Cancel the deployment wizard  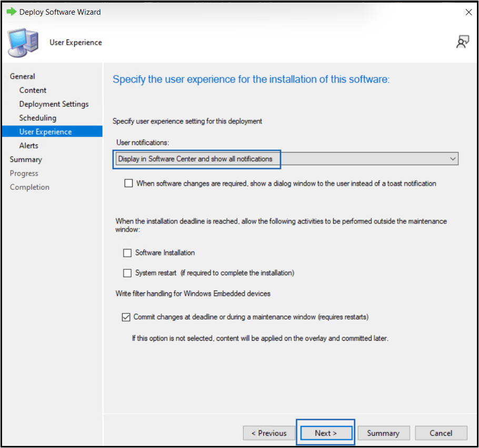tap(441, 433)
